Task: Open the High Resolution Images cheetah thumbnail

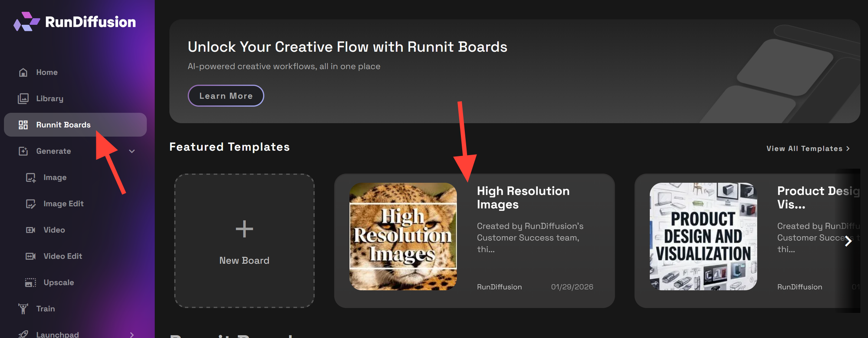Action: click(403, 236)
